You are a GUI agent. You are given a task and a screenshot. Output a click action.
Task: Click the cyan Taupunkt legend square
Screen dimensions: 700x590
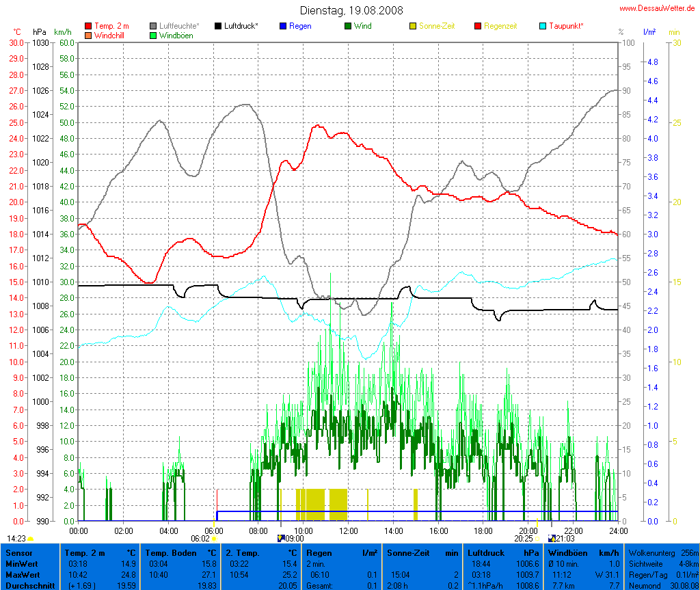pyautogui.click(x=543, y=26)
